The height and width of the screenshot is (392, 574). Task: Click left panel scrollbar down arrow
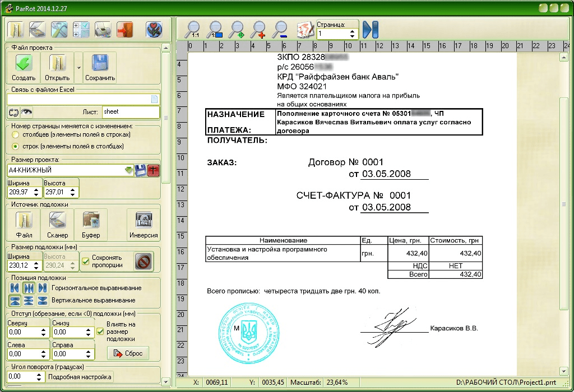click(x=165, y=382)
